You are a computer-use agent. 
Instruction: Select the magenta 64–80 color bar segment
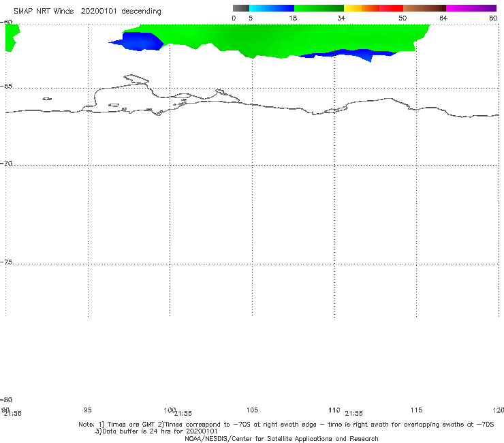coord(471,8)
